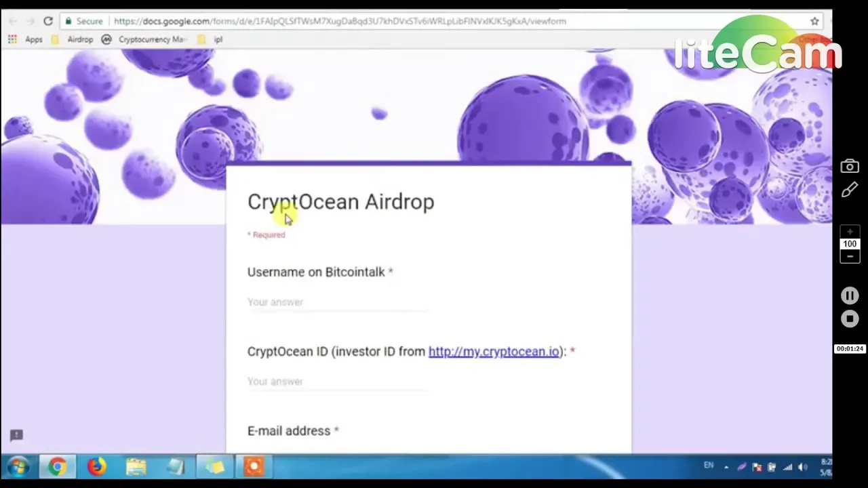Click the browser back arrow
The height and width of the screenshot is (488, 868).
tap(12, 21)
